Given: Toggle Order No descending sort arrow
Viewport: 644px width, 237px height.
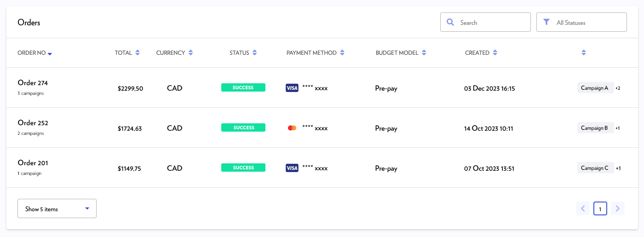Looking at the screenshot, I should [50, 54].
